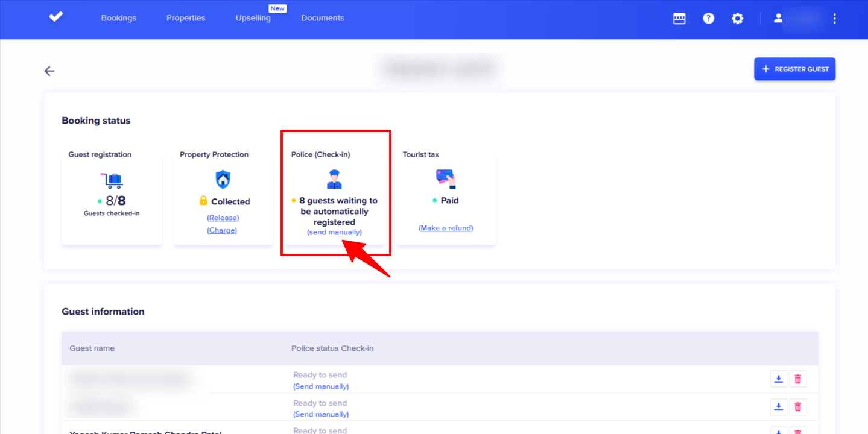Go to the Properties menu
The image size is (868, 434).
click(x=186, y=18)
